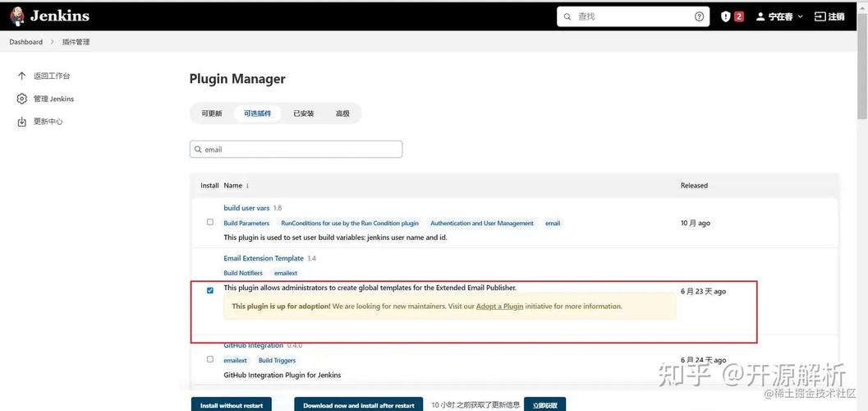
Task: Switch to the 可选插件 tab
Action: click(x=257, y=113)
